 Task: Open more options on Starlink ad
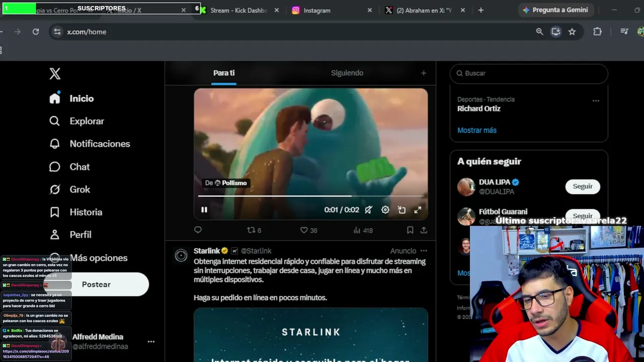pyautogui.click(x=424, y=251)
